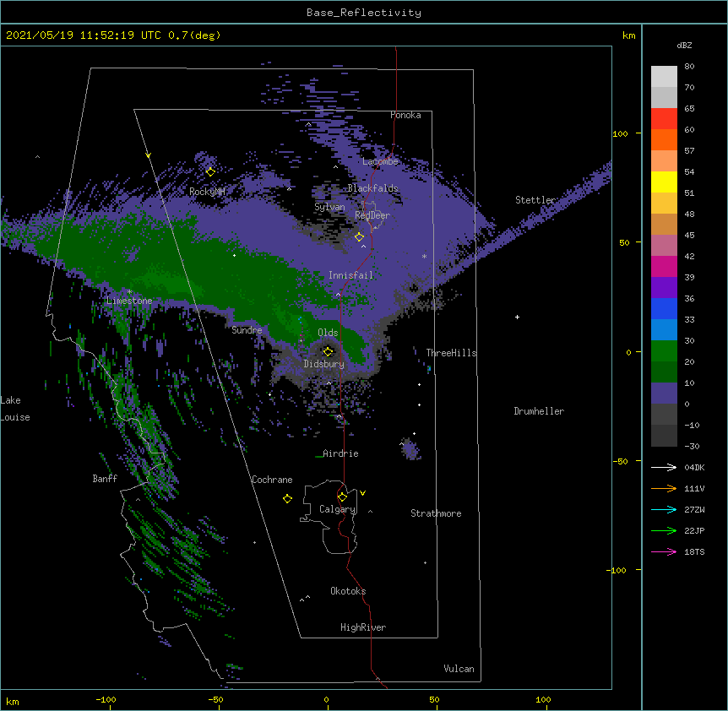Screen dimensions: 728x711
Task: Click the yellow 54 dBZ color swatch
Action: click(664, 182)
